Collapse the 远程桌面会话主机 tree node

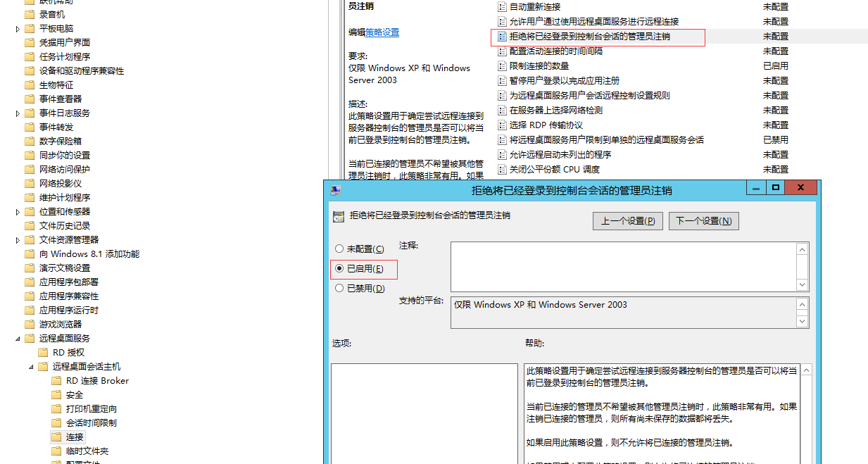click(x=31, y=367)
